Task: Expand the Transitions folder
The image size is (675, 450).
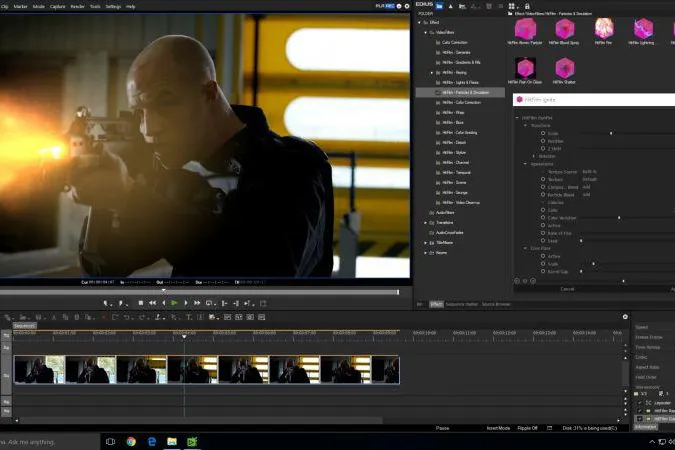Action: (x=425, y=223)
